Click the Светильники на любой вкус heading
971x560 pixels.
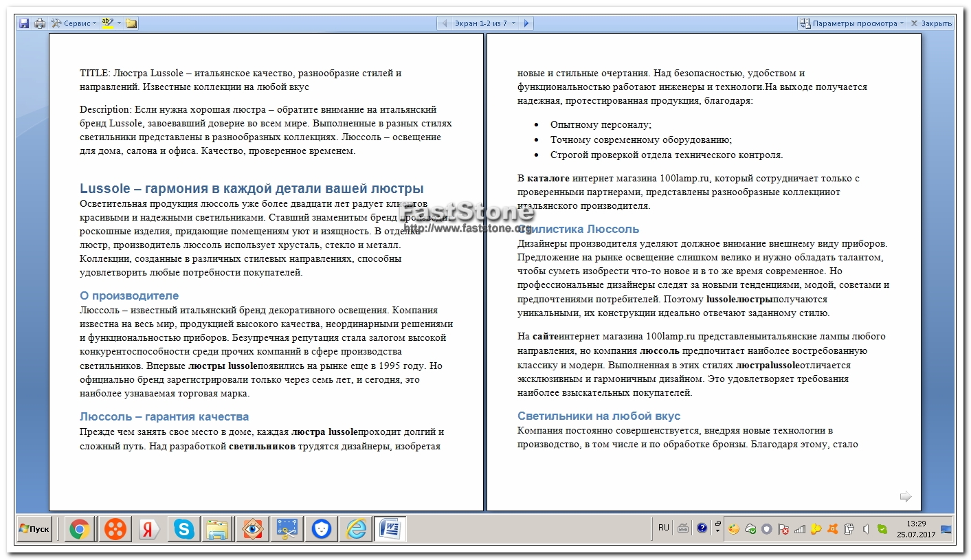point(599,416)
